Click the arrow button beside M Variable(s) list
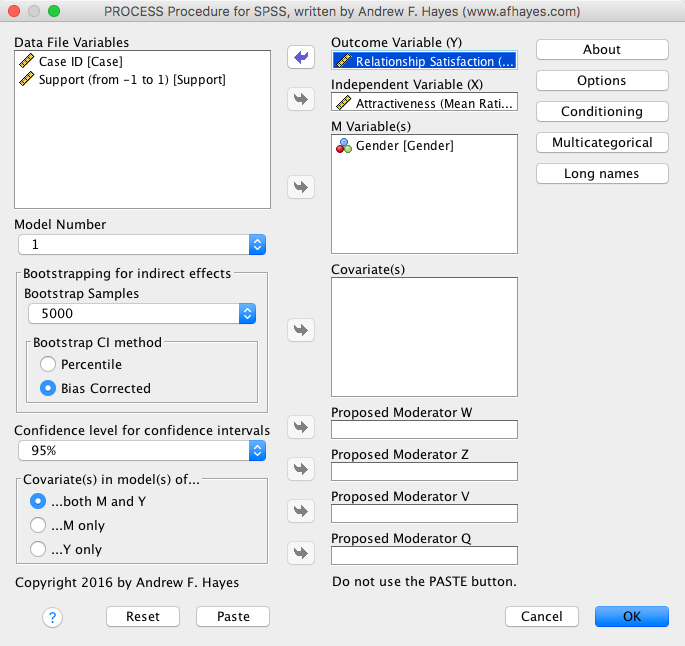 300,187
